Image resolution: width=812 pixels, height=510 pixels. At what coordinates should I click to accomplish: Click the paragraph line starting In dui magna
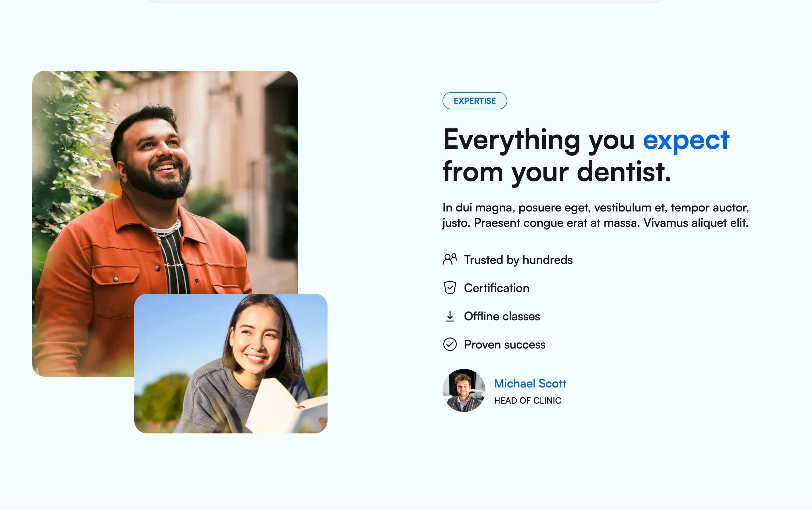pyautogui.click(x=595, y=207)
